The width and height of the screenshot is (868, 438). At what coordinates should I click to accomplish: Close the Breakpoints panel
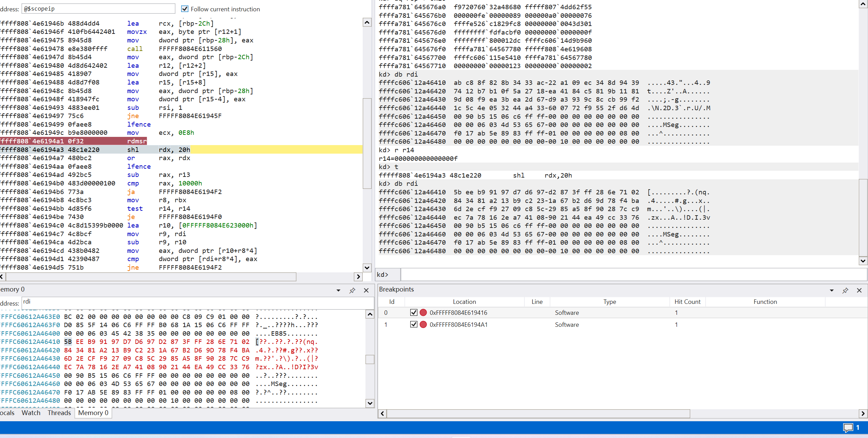pos(859,291)
